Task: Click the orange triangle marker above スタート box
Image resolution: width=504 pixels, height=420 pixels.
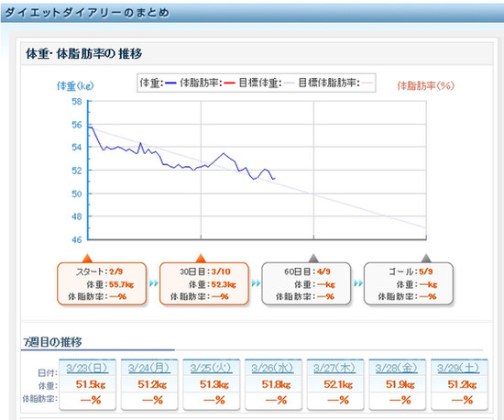Action: pos(87,258)
